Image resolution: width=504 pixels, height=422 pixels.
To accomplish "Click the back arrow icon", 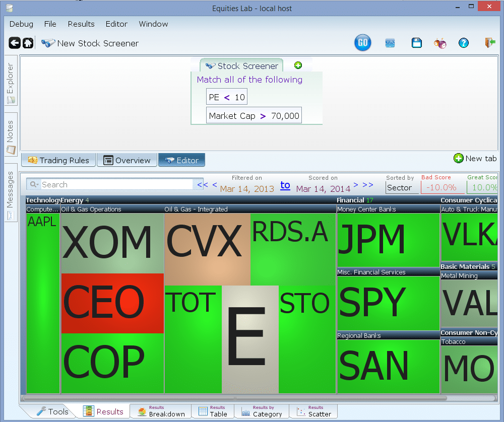I will pos(15,43).
